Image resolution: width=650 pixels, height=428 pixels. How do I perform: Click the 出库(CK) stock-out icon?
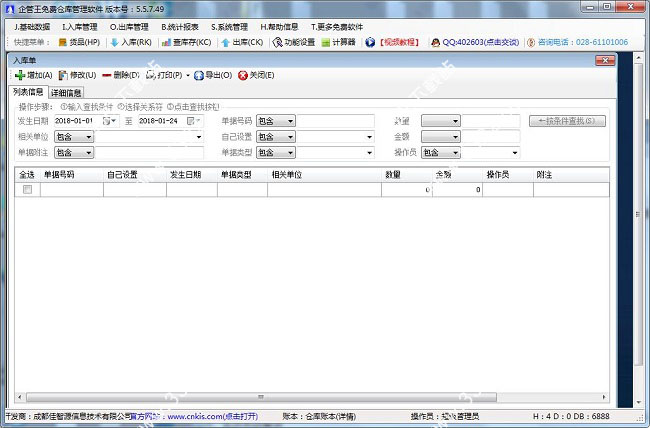243,43
